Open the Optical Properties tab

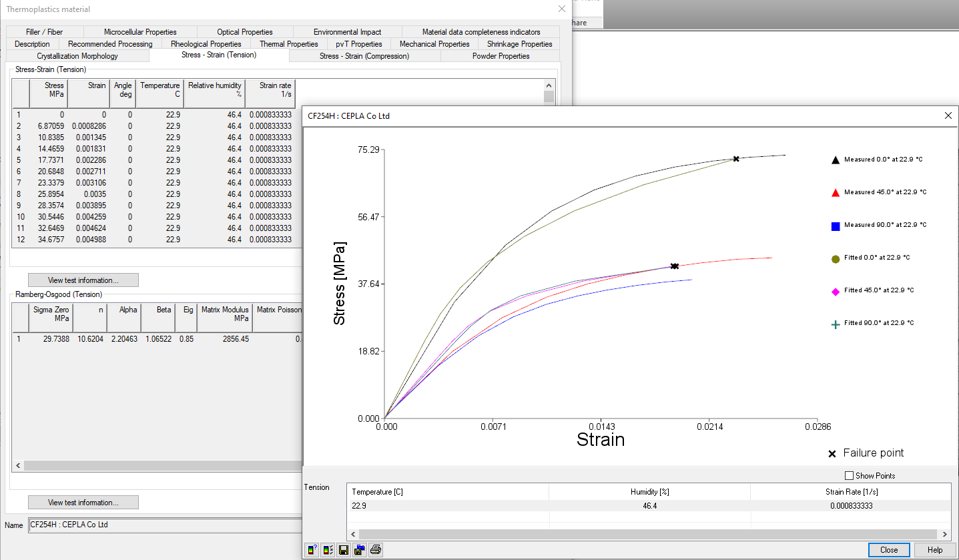[245, 32]
